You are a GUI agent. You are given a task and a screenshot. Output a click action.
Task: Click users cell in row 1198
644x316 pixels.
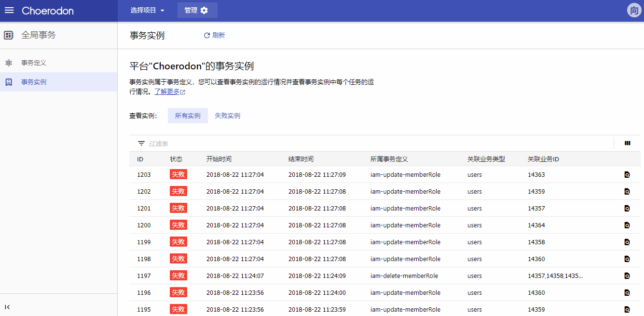(475, 259)
